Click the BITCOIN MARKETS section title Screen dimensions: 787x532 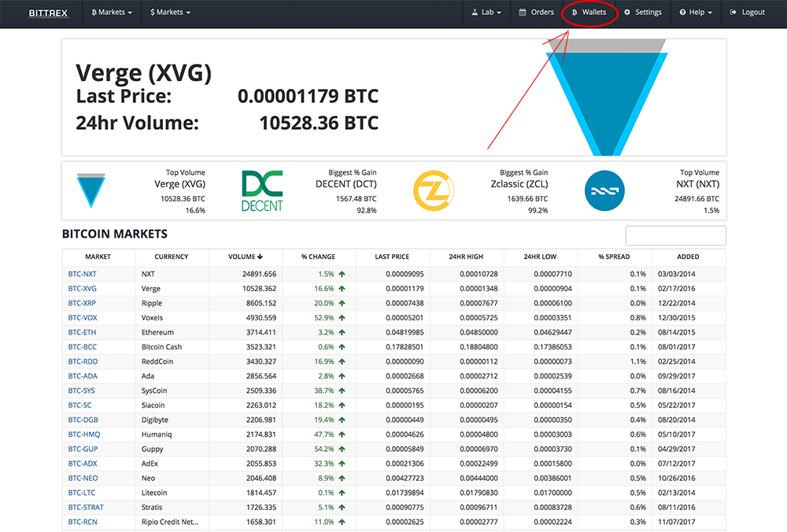pos(115,234)
